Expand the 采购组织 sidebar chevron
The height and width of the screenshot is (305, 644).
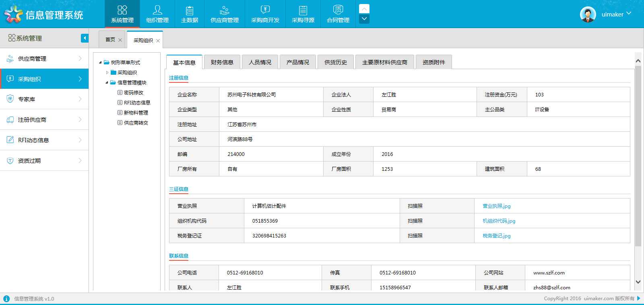(80, 79)
